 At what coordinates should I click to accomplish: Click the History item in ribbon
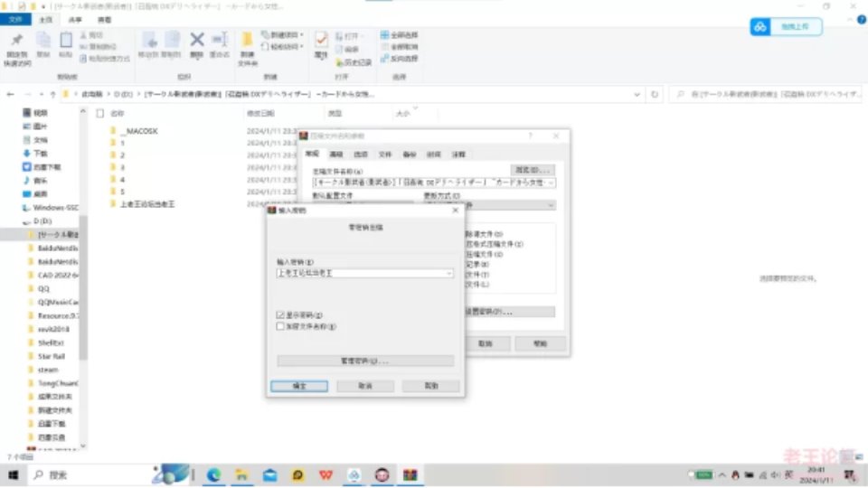354,62
